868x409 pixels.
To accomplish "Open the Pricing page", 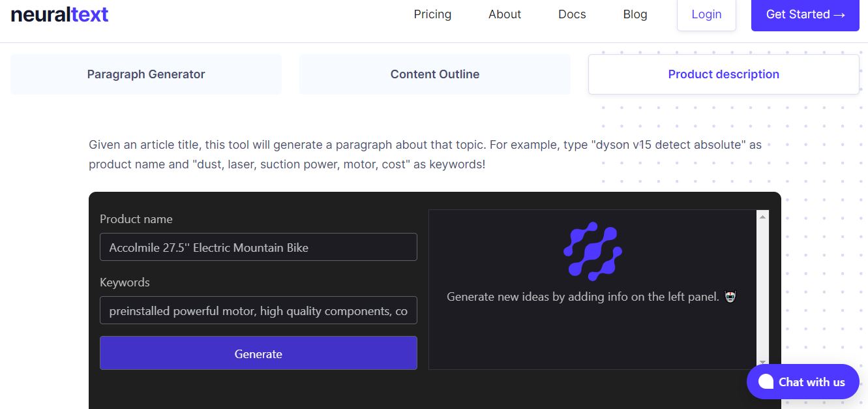I will (x=432, y=14).
